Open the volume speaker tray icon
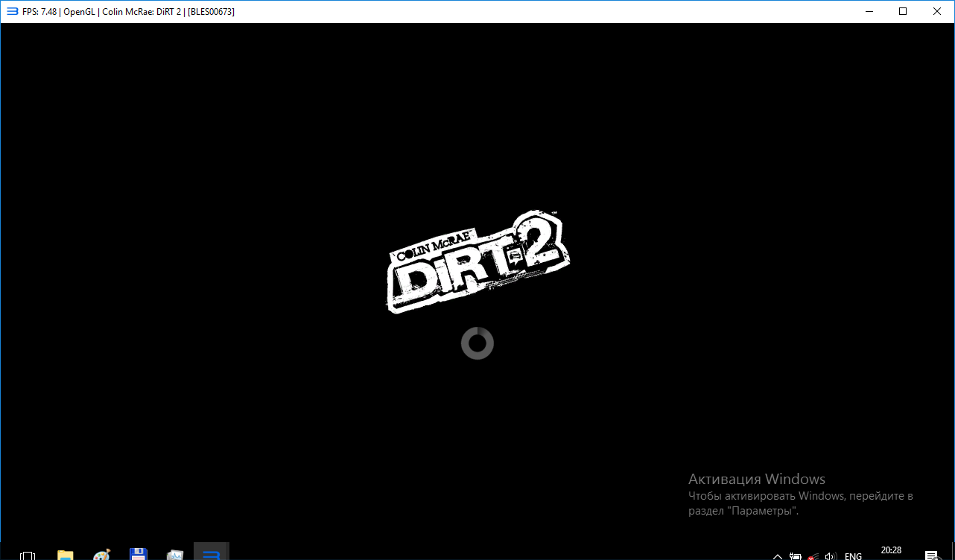The image size is (955, 560). [831, 556]
